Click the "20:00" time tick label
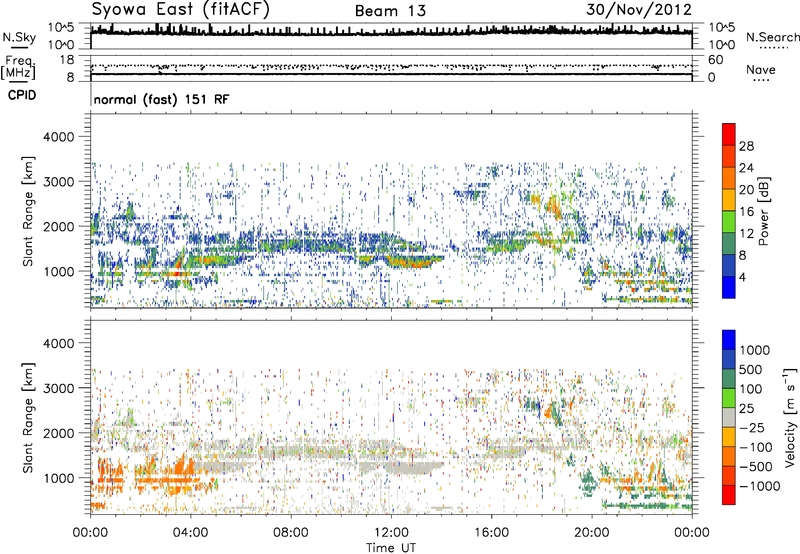This screenshot has height=554, width=800. 592,533
